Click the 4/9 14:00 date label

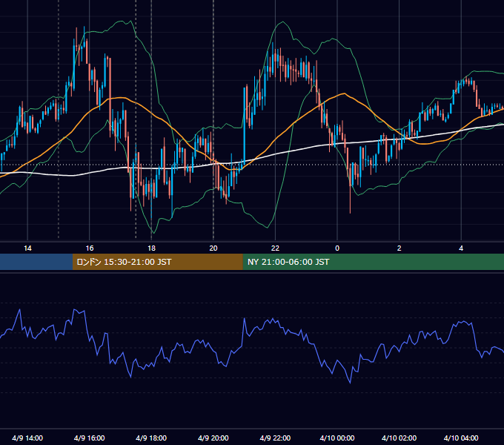pyautogui.click(x=27, y=438)
